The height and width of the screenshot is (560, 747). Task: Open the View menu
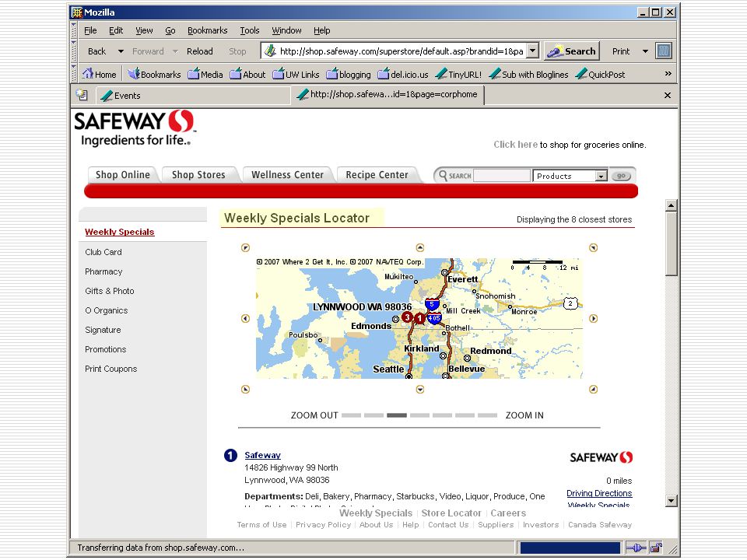[x=144, y=30]
